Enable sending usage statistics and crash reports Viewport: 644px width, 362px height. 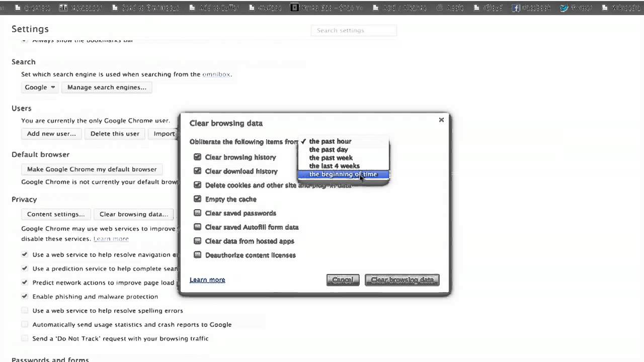(25, 325)
